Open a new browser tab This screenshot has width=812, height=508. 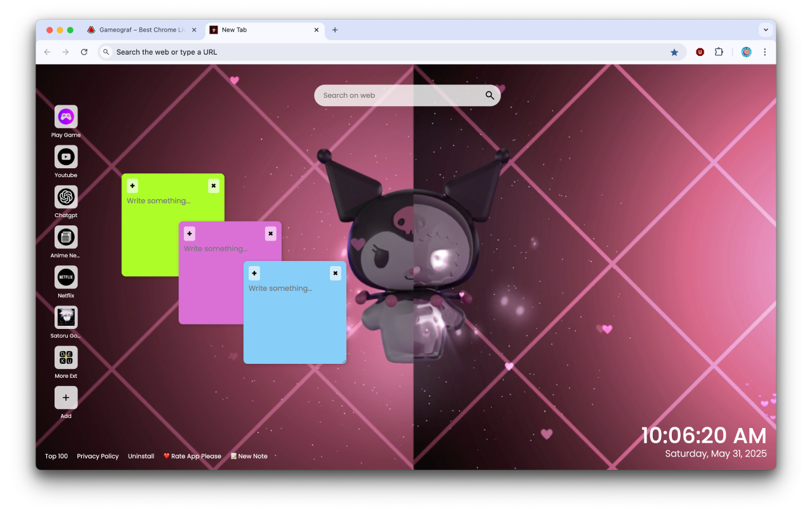[335, 30]
